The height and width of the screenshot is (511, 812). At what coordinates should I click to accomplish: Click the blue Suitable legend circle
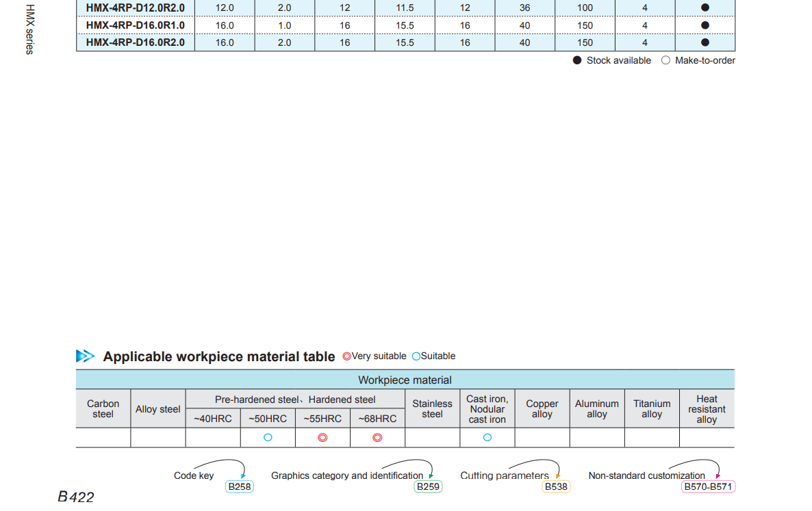pos(416,356)
